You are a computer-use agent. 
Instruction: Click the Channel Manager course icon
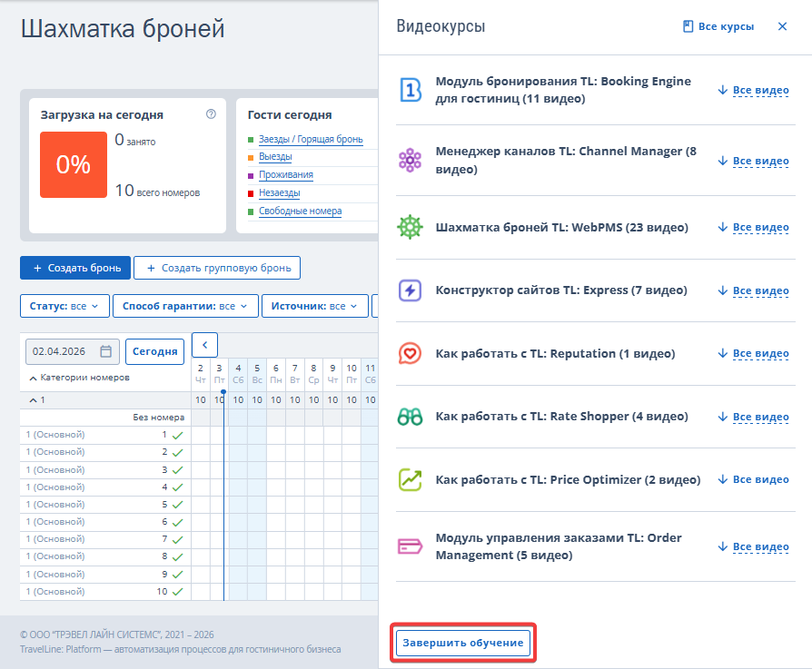pyautogui.click(x=411, y=160)
